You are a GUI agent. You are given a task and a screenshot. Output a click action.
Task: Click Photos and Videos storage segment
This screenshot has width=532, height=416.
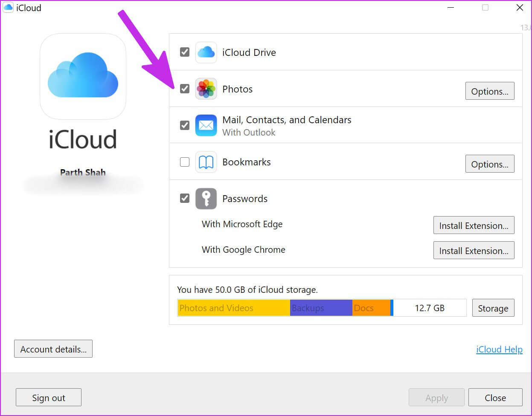click(234, 308)
